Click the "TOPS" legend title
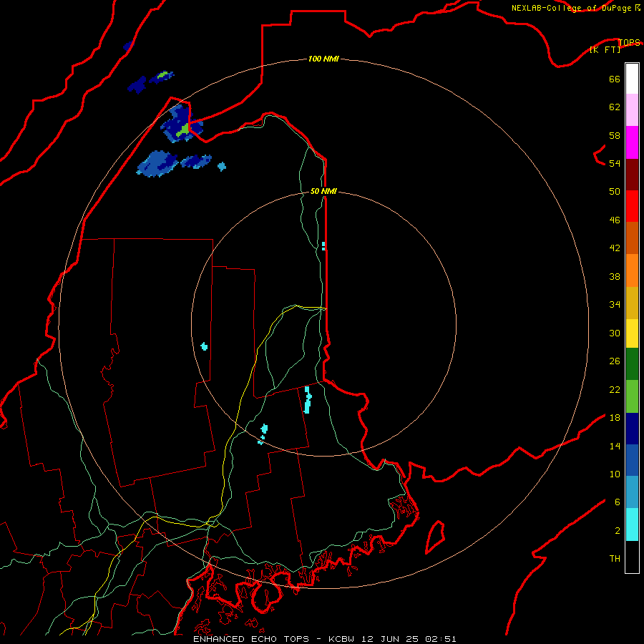Image resolution: width=644 pixels, height=644 pixels. coord(629,42)
